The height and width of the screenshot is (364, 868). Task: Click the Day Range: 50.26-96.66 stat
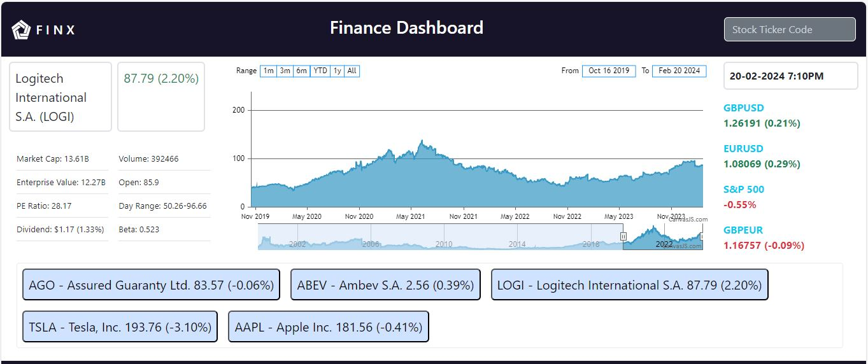point(164,206)
